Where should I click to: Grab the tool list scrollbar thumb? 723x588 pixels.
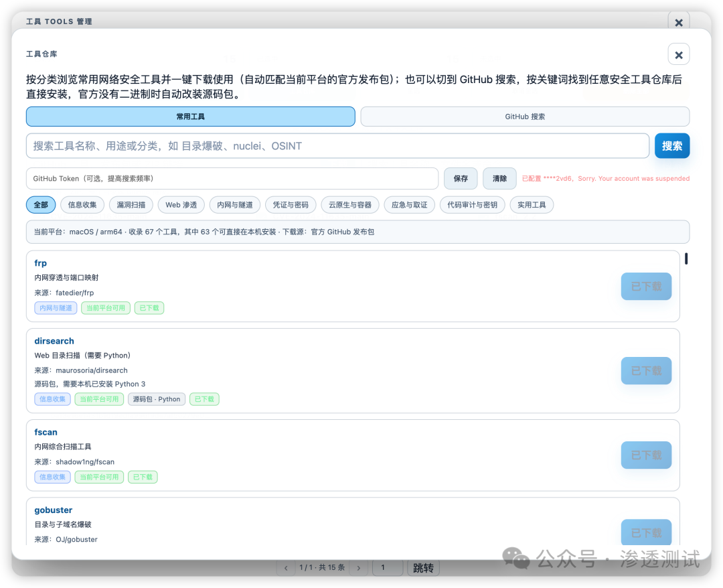pyautogui.click(x=686, y=259)
